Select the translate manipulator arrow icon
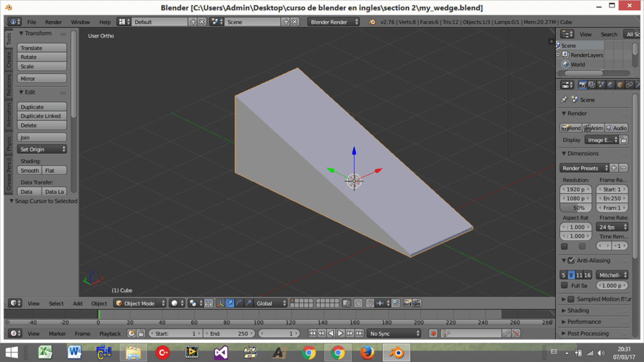 (229, 303)
